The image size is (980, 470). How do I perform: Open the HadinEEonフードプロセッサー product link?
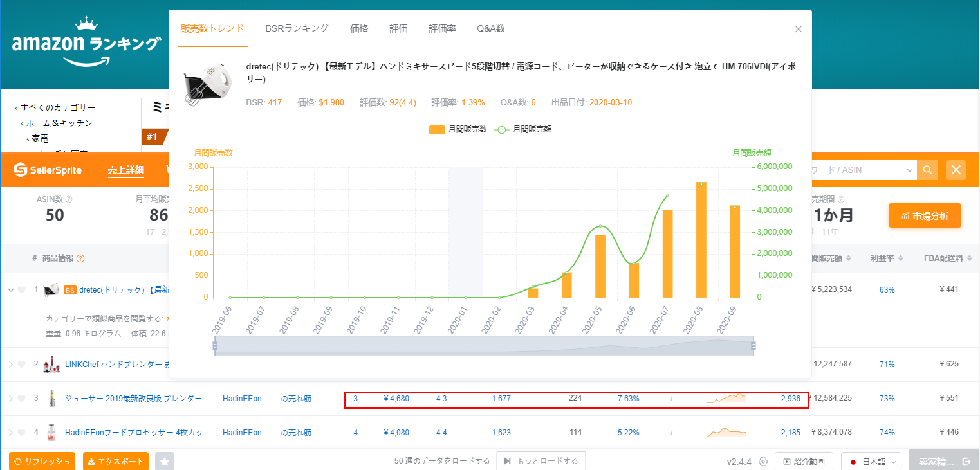(138, 433)
